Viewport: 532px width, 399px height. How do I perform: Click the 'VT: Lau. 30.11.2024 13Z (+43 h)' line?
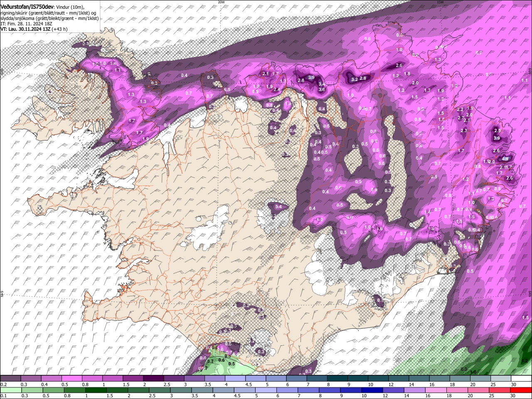(x=34, y=30)
